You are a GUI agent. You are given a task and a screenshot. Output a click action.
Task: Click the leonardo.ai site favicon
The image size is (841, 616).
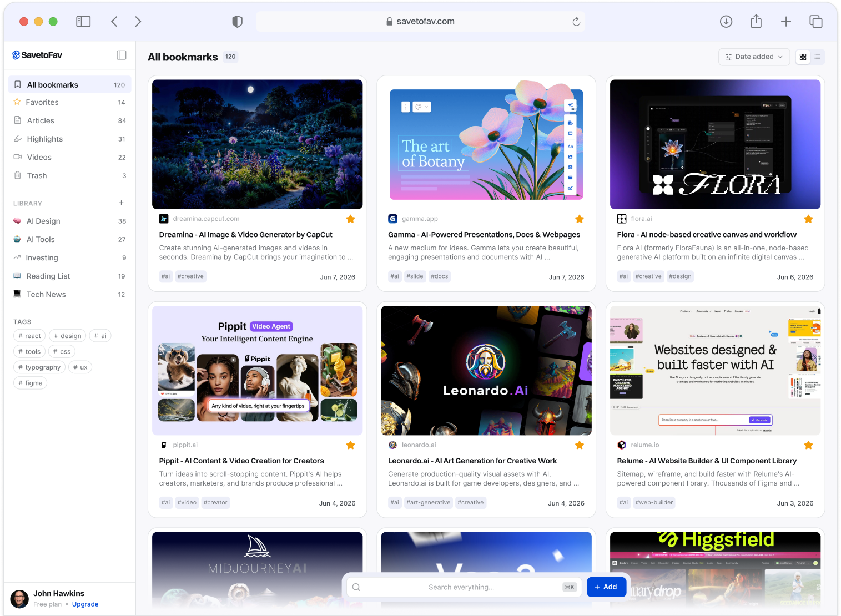click(x=392, y=445)
